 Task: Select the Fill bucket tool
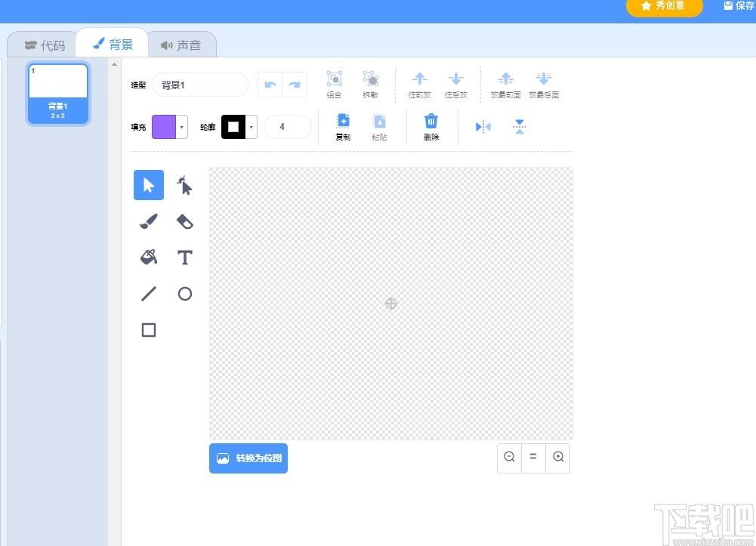pos(149,258)
